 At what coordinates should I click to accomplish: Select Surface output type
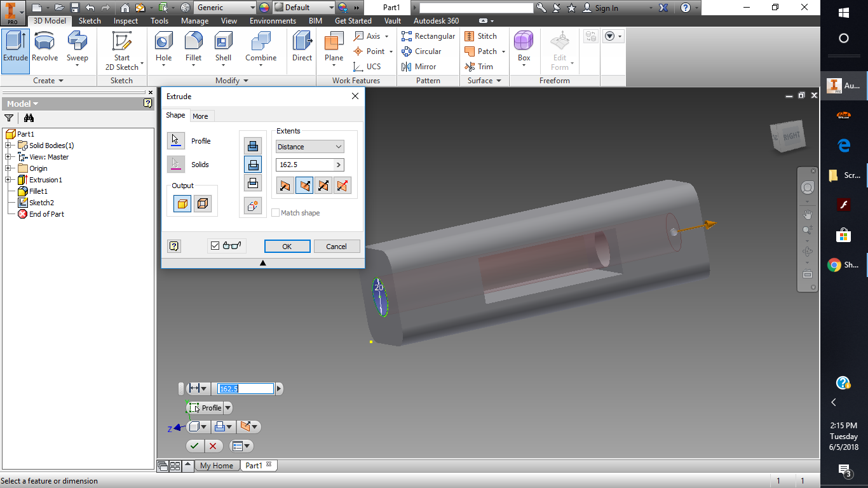[x=203, y=204]
